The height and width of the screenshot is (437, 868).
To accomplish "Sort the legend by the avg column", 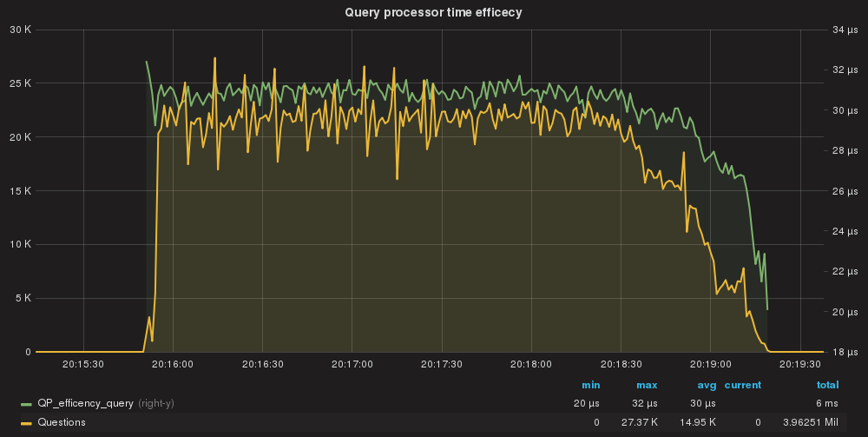I will [706, 385].
